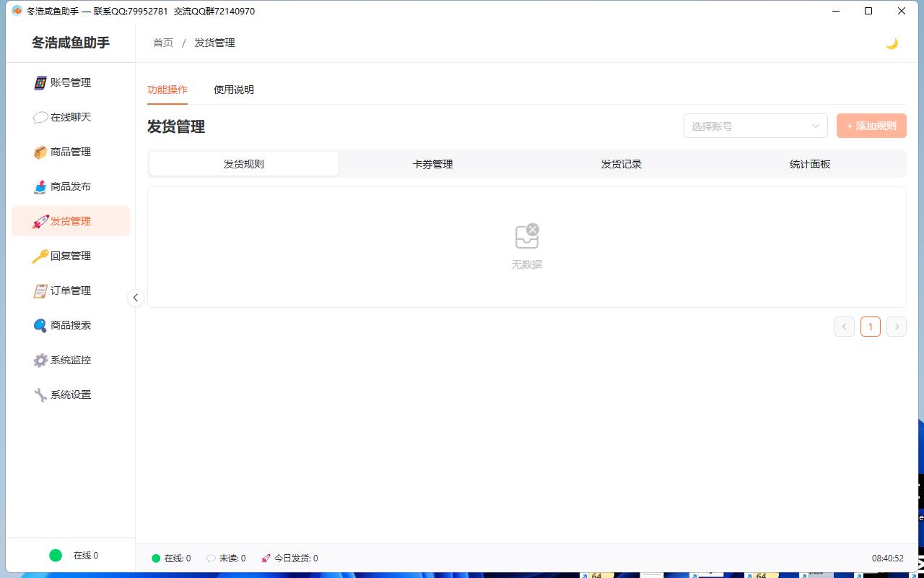924x578 pixels.
Task: Toggle dark mode with moon icon
Action: [x=892, y=43]
